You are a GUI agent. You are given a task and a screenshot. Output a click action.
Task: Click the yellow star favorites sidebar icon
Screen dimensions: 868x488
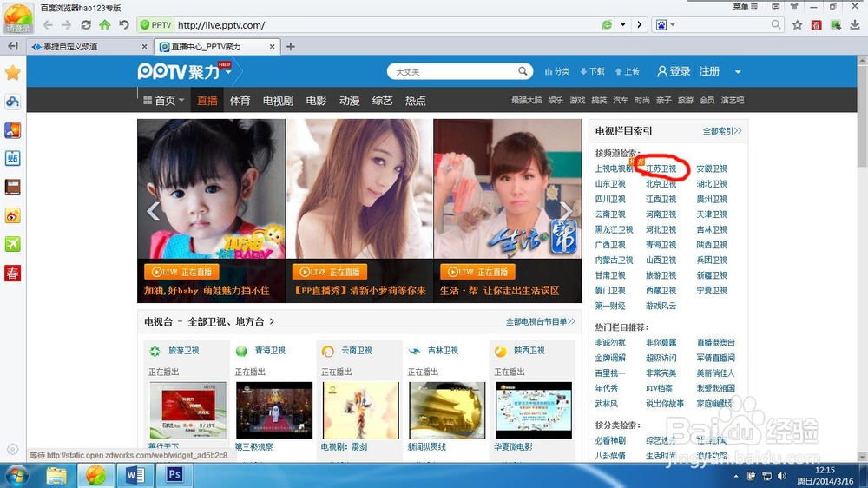click(13, 73)
